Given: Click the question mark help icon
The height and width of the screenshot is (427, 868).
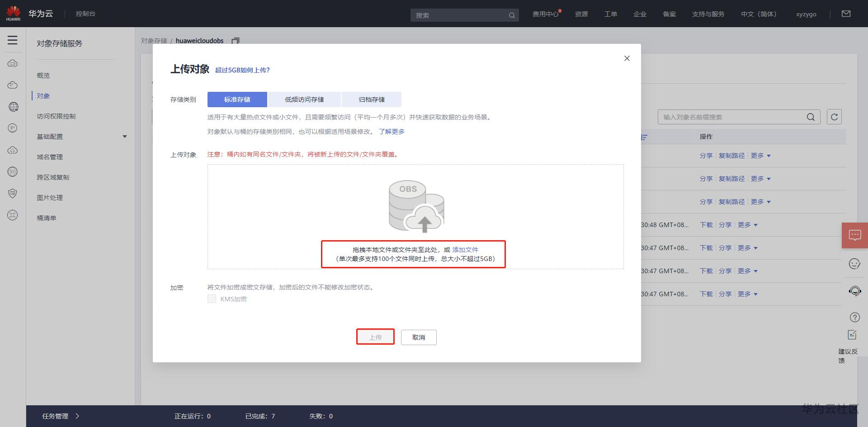Looking at the screenshot, I should (854, 317).
